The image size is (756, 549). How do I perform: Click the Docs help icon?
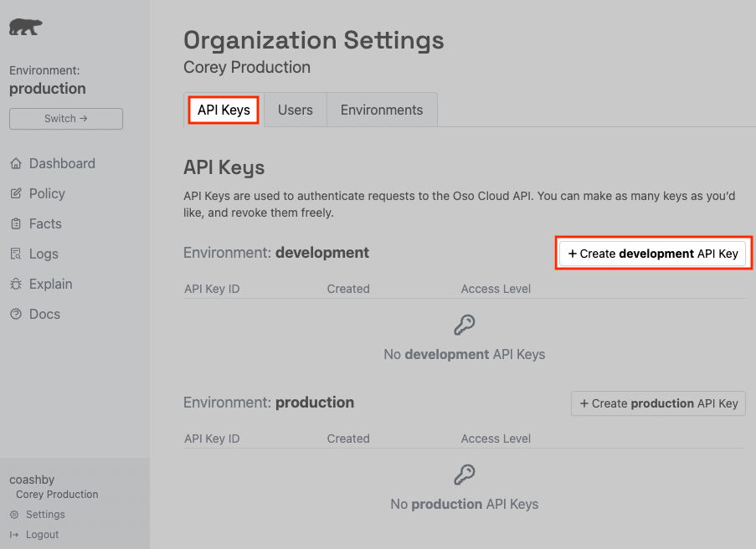point(15,315)
